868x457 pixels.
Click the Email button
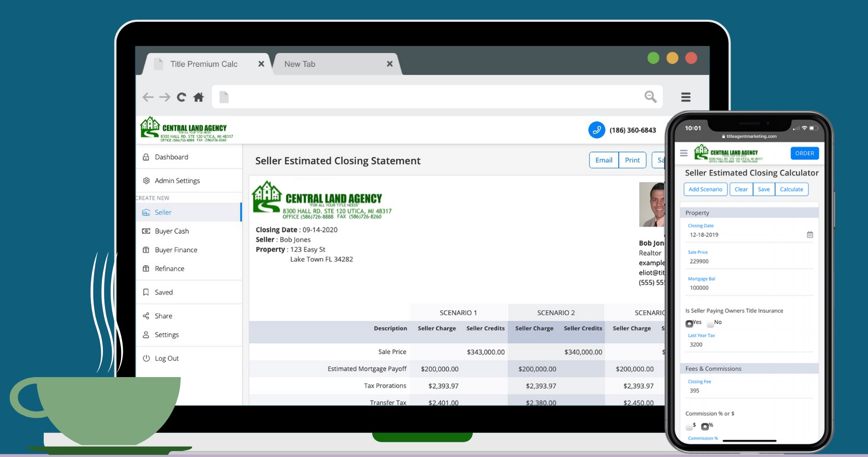pyautogui.click(x=604, y=160)
